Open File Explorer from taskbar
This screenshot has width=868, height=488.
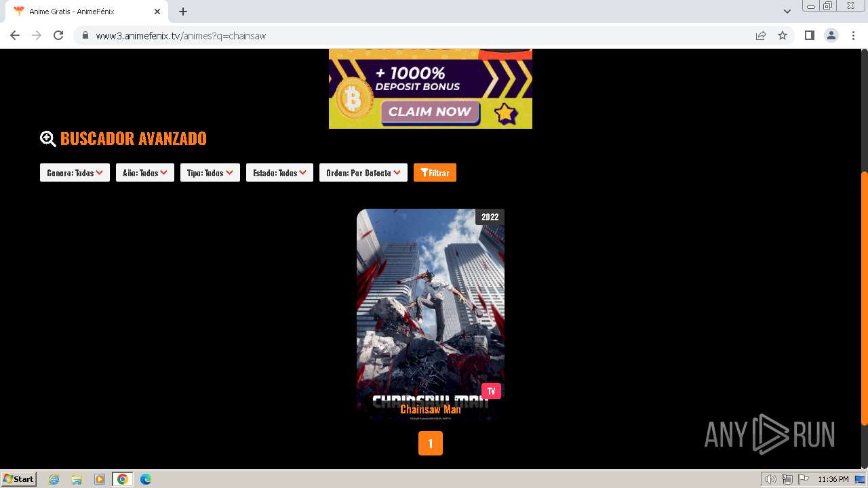[77, 479]
